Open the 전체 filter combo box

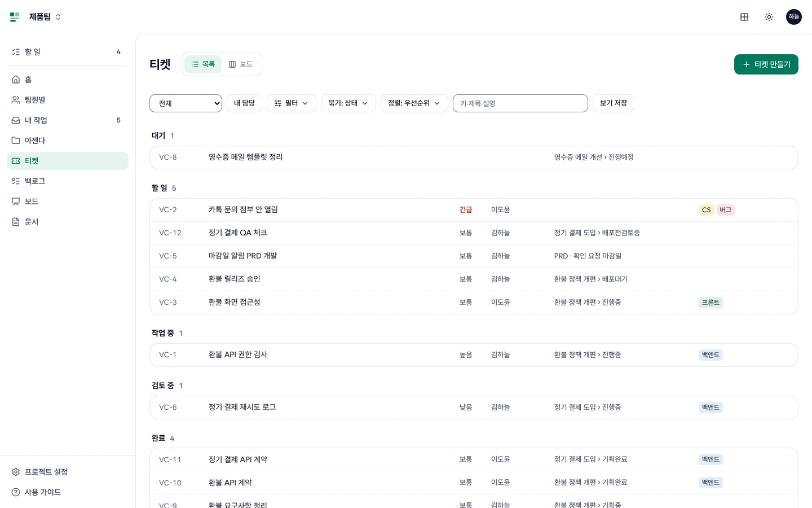click(x=186, y=103)
